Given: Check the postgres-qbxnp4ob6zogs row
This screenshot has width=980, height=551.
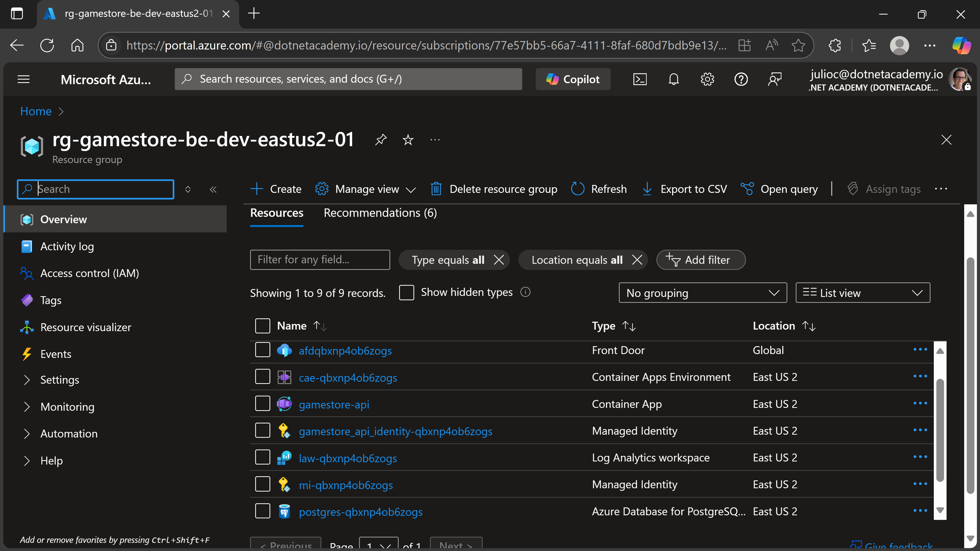Looking at the screenshot, I should pyautogui.click(x=263, y=511).
